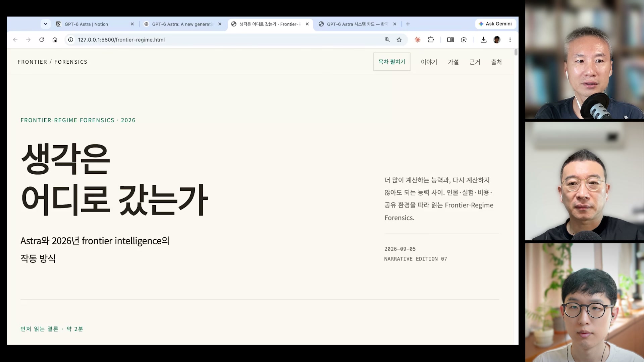Close the 생각은 어디로 갔는가 tab

pyautogui.click(x=307, y=24)
